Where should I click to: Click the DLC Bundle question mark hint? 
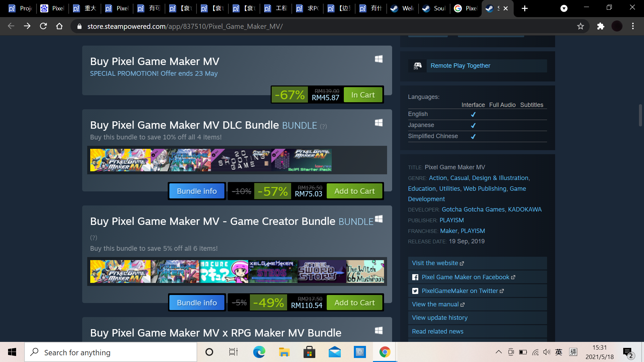(x=323, y=126)
